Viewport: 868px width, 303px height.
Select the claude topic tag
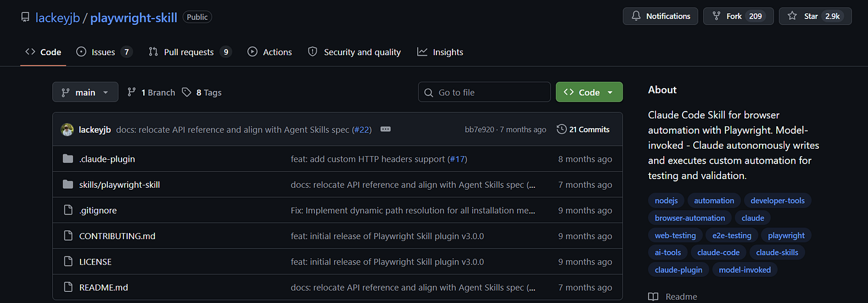(x=753, y=218)
